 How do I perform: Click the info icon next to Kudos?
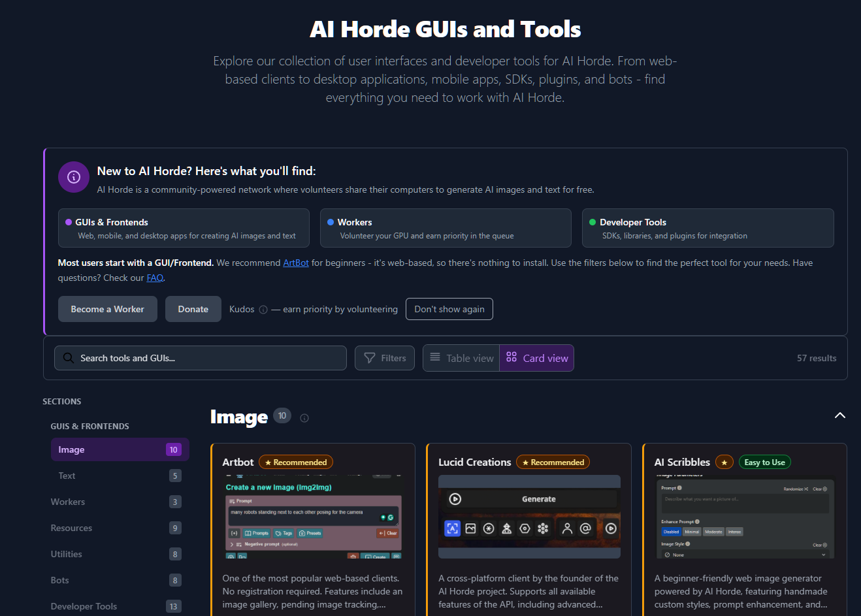point(263,310)
